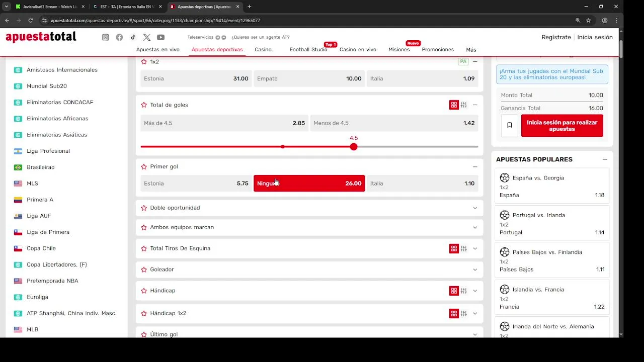Open the settings sliders icon in Total de goles
Screen dimensions: 644x362
464,105
